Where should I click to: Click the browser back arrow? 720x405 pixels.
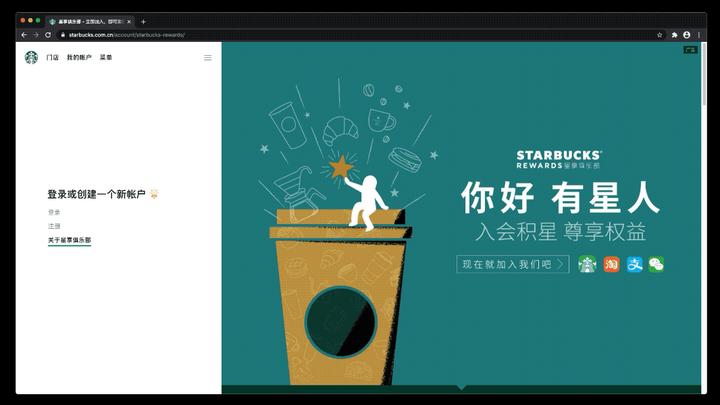click(24, 35)
